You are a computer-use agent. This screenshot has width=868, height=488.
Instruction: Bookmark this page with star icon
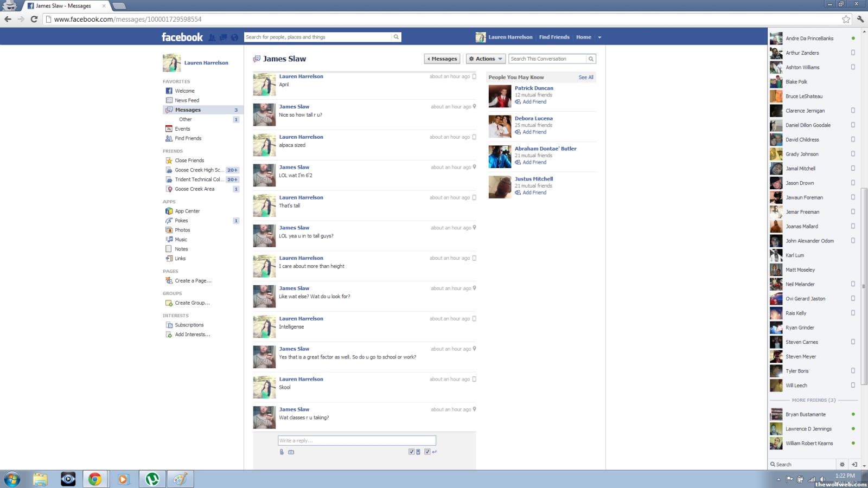[846, 19]
